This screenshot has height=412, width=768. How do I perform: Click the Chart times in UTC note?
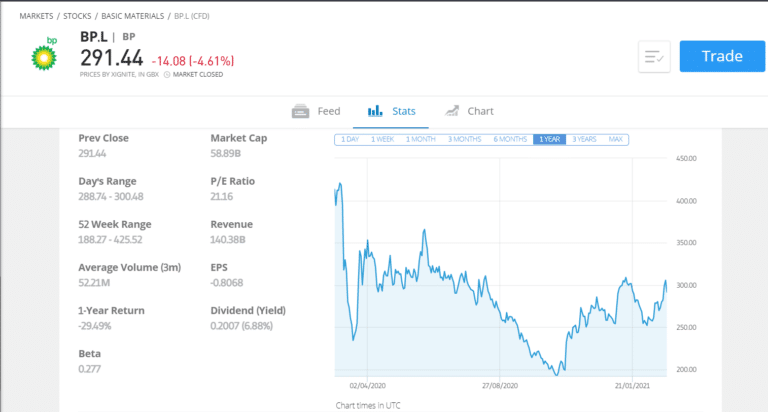tap(368, 406)
